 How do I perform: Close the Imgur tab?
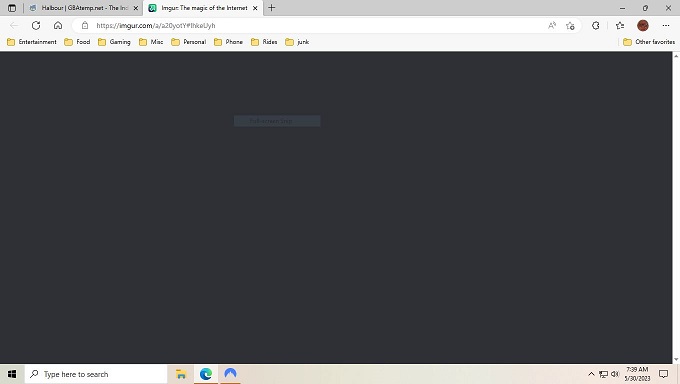pyautogui.click(x=255, y=8)
